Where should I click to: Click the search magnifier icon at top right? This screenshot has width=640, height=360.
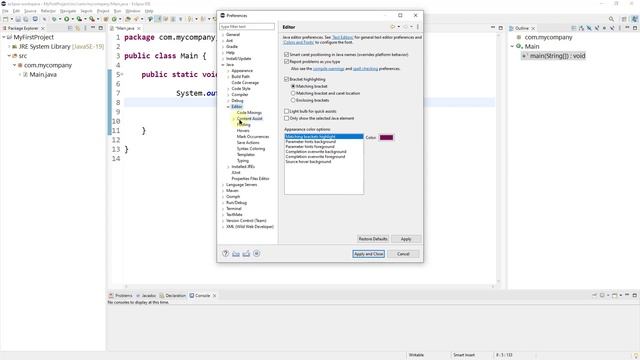tap(611, 19)
